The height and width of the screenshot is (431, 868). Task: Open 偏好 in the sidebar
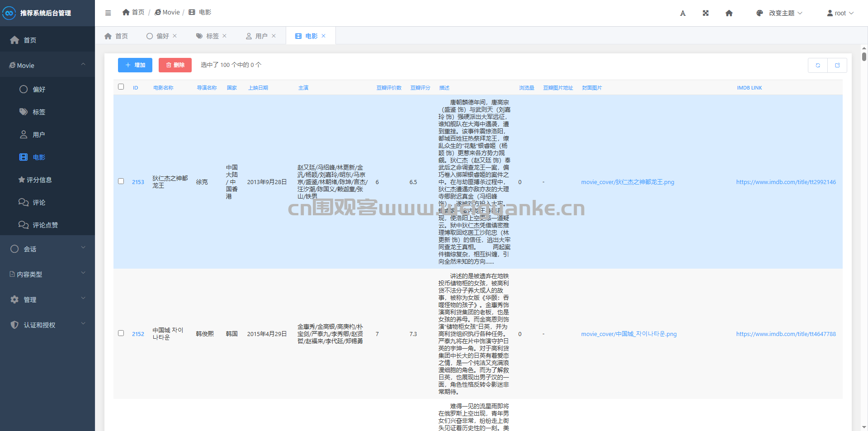coord(47,89)
